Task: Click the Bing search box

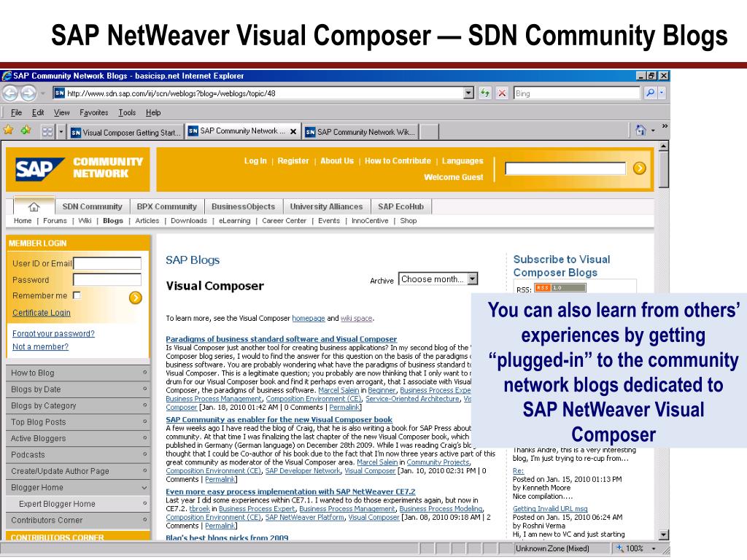Action: pos(576,93)
